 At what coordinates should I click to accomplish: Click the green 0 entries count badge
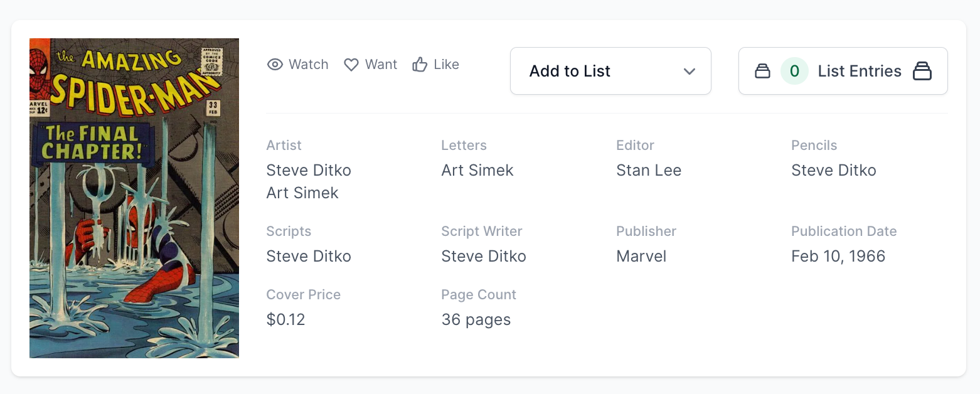pyautogui.click(x=794, y=72)
